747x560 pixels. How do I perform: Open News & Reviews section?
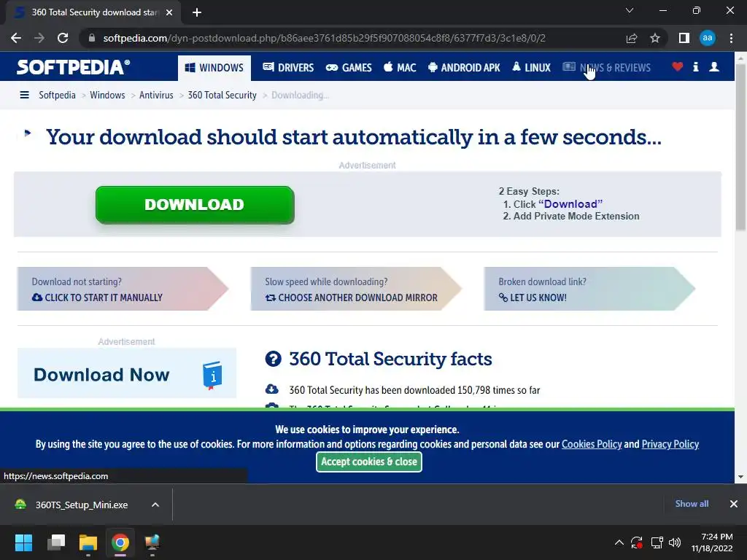click(x=606, y=68)
